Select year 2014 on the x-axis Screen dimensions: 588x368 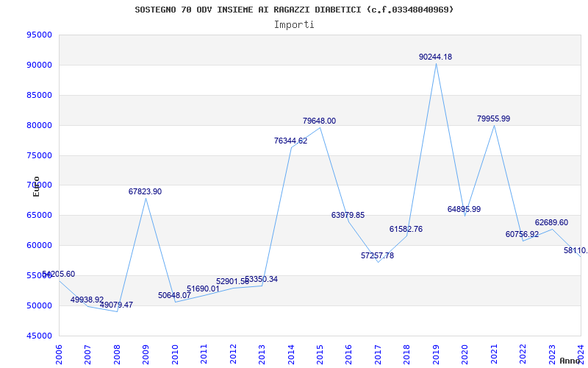[290, 354]
